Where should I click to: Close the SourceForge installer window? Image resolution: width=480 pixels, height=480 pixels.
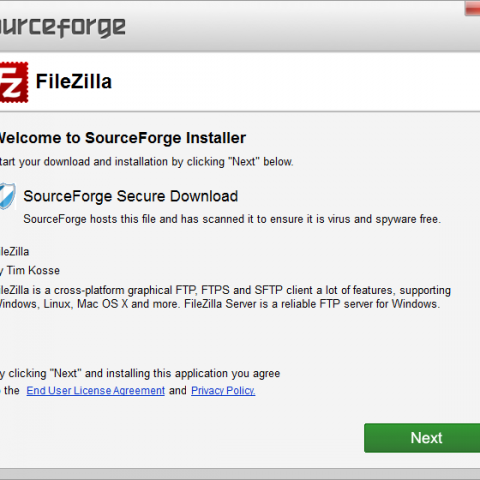tap(473, 9)
